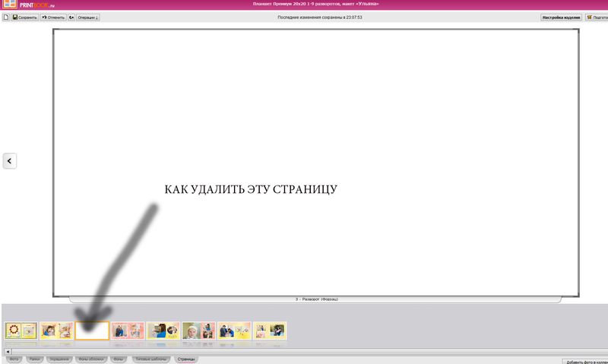Screen dimensions: 608x364
Task: Click the thumbnail strip left scroll arrow
Action: point(8,351)
